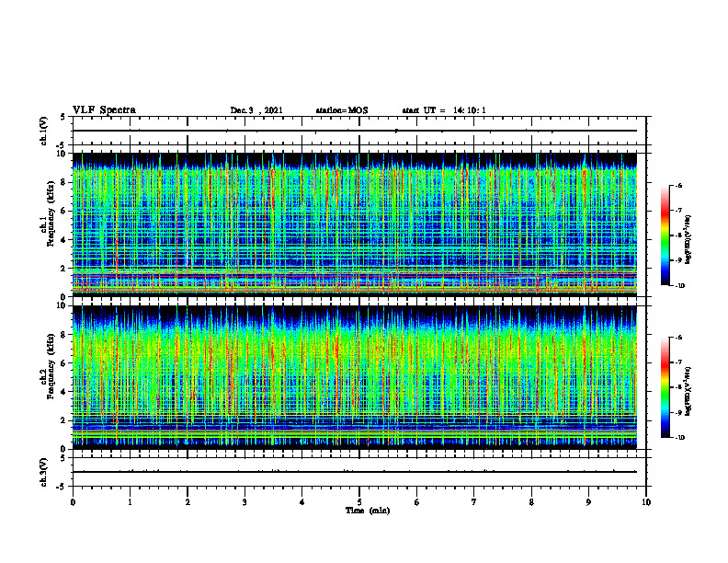Click the "6" tick on ch.2 frequency axis
The image size is (728, 563).
click(63, 363)
